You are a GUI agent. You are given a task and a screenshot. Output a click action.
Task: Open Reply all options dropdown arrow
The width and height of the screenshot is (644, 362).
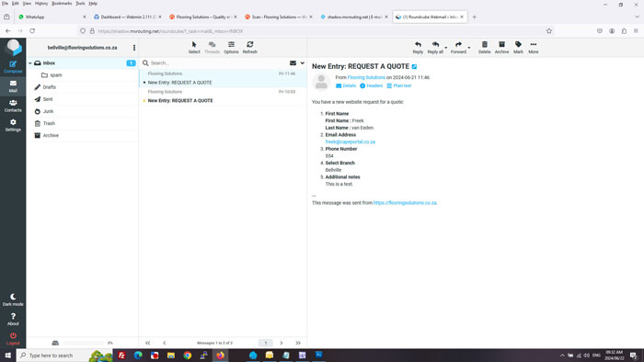[x=446, y=48]
